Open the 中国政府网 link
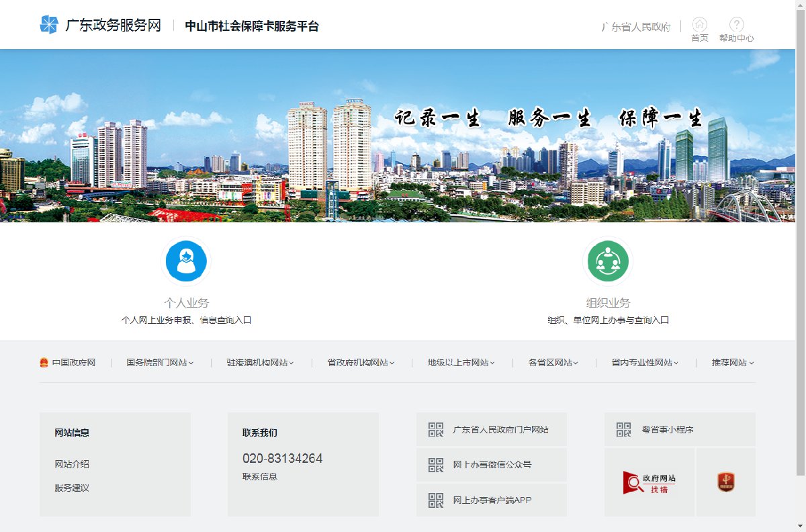The height and width of the screenshot is (532, 806). (74, 363)
